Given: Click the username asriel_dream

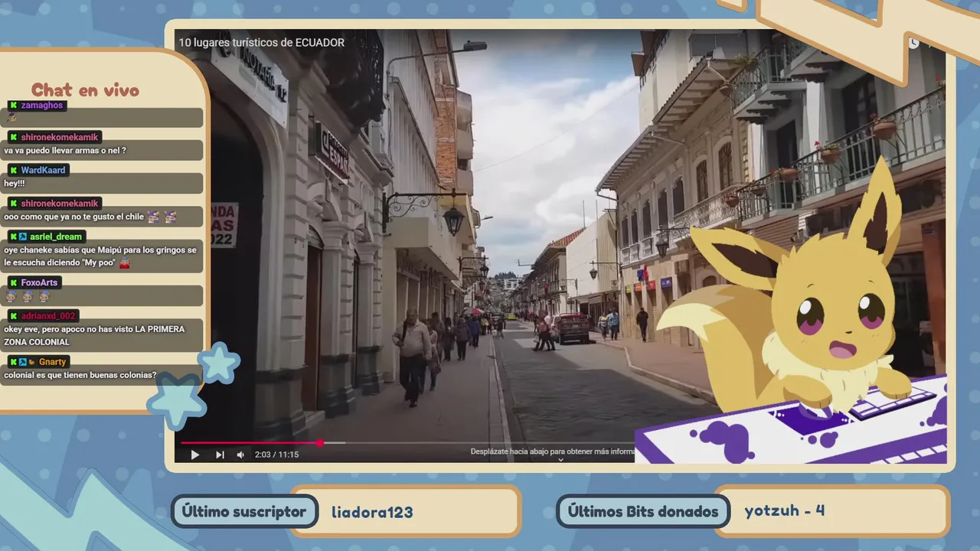Looking at the screenshot, I should click(x=57, y=237).
